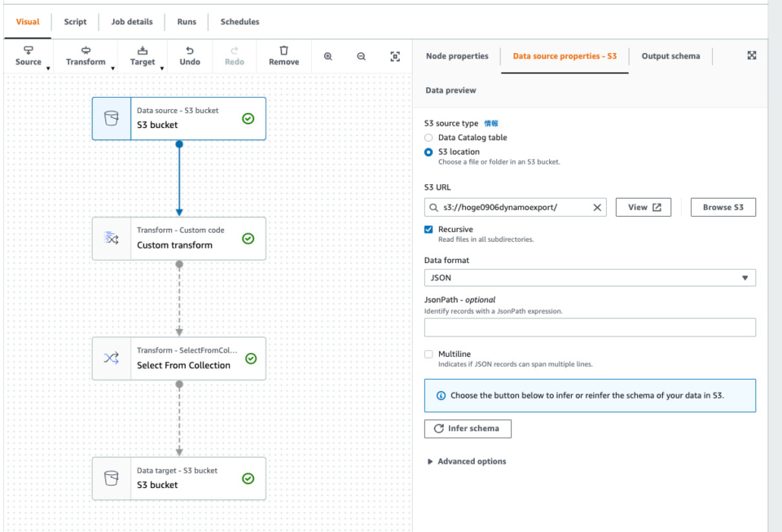
Task: Open the Data preview section
Action: (x=450, y=90)
